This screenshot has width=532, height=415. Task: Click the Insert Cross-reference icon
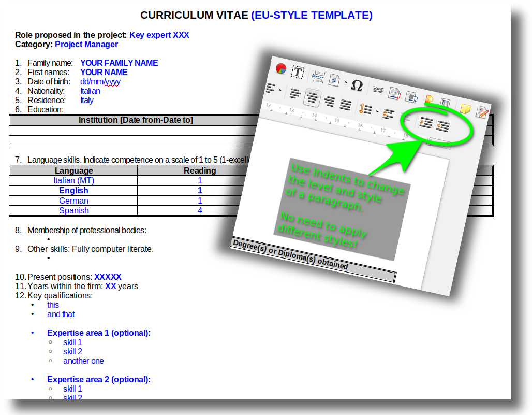[445, 103]
